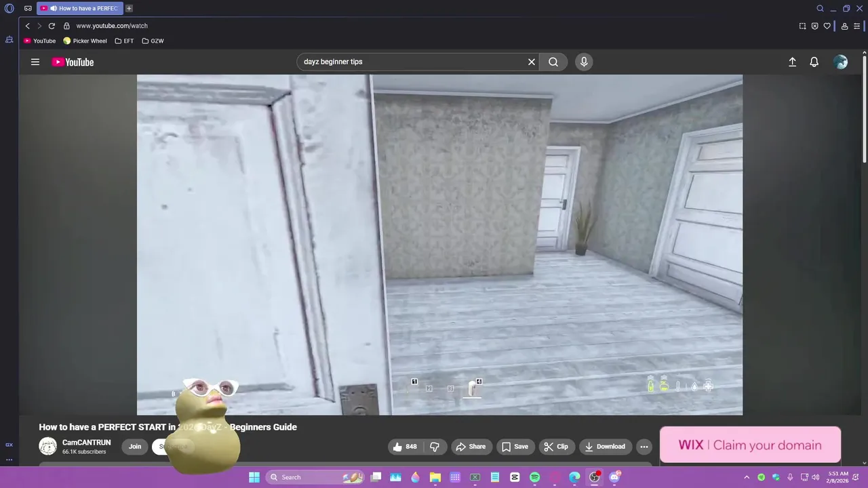Open the GX Corner icon beside the tab
The width and height of the screenshot is (868, 488).
coord(28,9)
